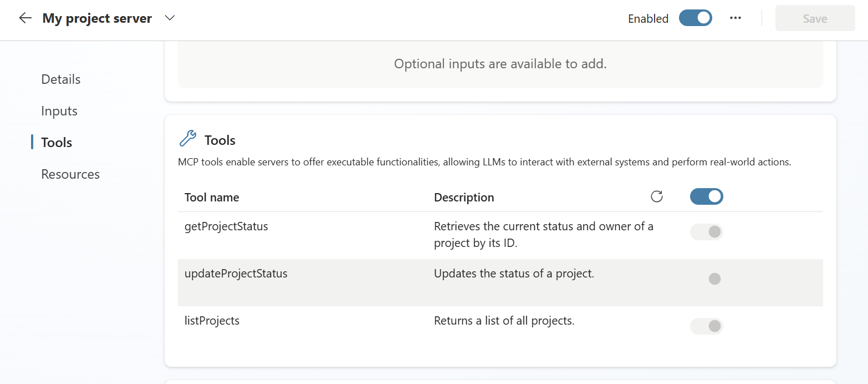
Task: Click the Optional inputs available banner
Action: (500, 64)
